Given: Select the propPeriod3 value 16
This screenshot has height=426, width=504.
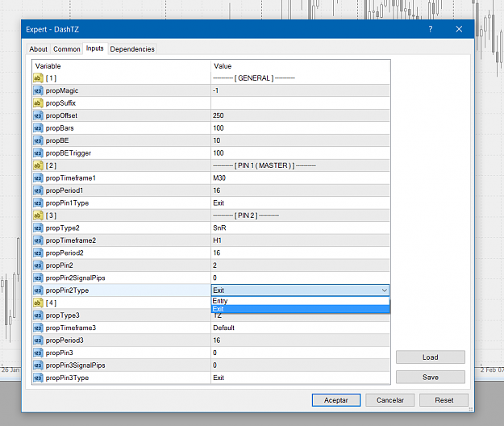Looking at the screenshot, I should click(x=300, y=340).
